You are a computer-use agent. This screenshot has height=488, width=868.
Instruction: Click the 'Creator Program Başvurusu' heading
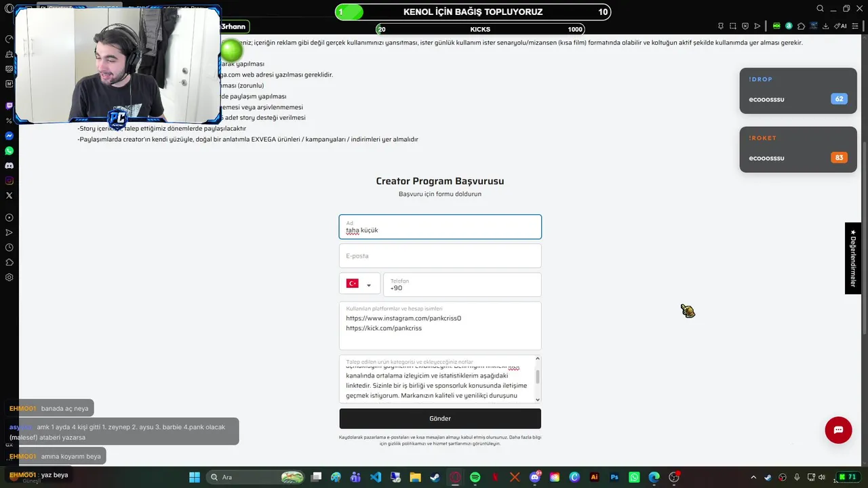pos(440,181)
